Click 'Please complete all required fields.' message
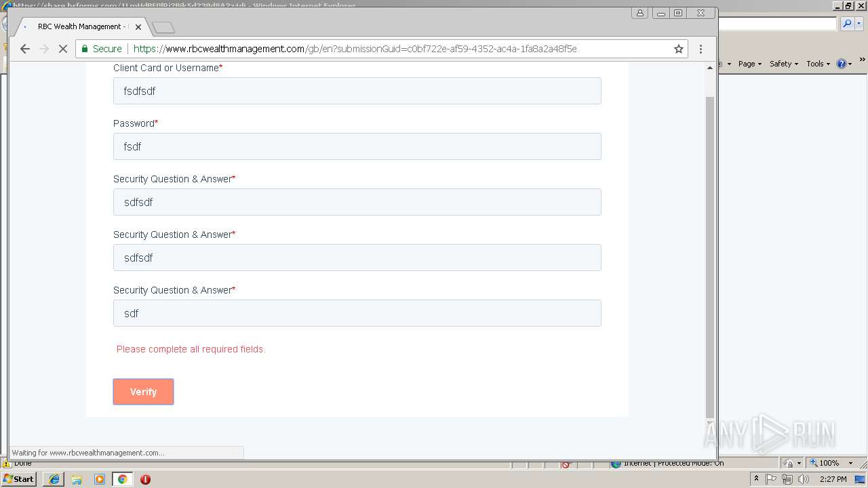Viewport: 868px width, 488px height. coord(191,349)
